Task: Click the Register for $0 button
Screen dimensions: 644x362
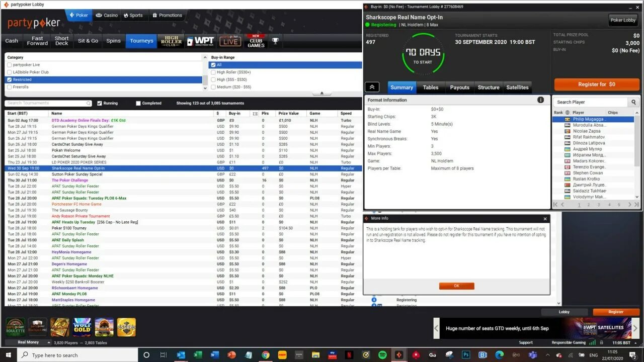Action: click(x=597, y=84)
